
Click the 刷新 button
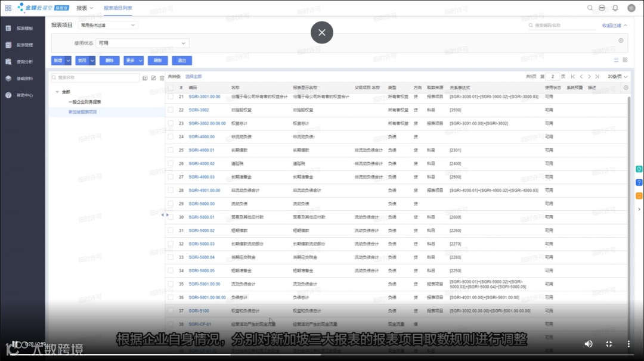157,61
